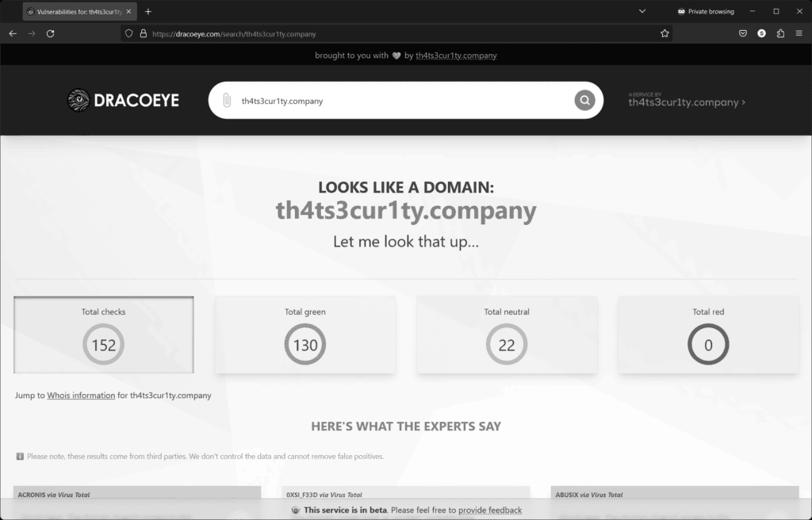812x520 pixels.
Task: Open the Firefox hamburger menu
Action: pyautogui.click(x=799, y=33)
